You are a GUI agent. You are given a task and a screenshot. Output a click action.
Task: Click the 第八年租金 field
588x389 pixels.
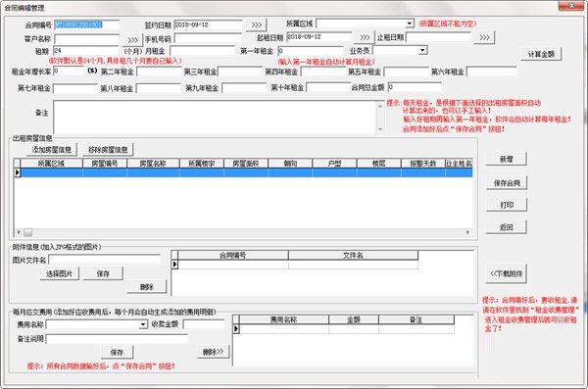pyautogui.click(x=158, y=88)
